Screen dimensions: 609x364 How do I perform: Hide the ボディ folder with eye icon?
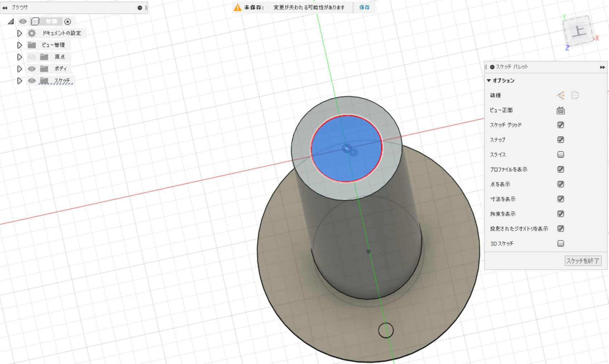point(32,69)
